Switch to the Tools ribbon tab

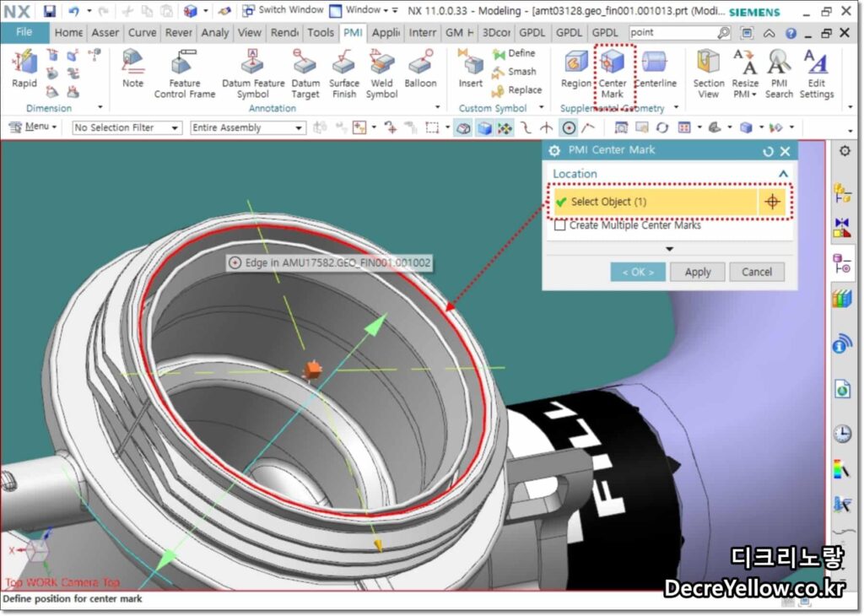(320, 33)
